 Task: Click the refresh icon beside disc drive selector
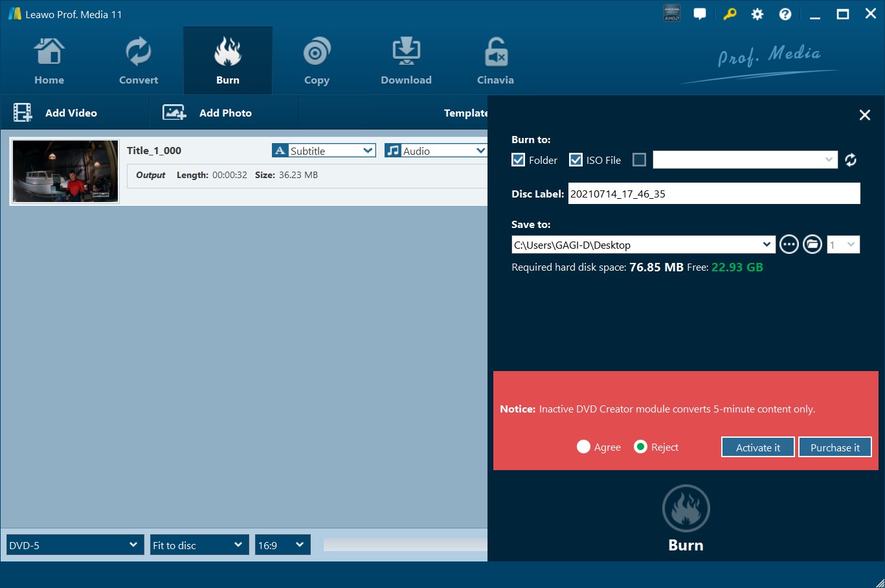[851, 159]
